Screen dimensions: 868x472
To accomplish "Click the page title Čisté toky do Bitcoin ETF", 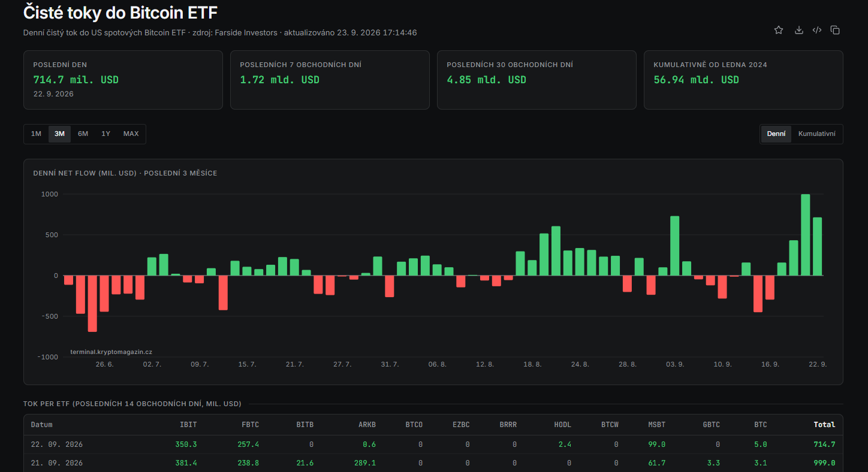I will (x=120, y=12).
